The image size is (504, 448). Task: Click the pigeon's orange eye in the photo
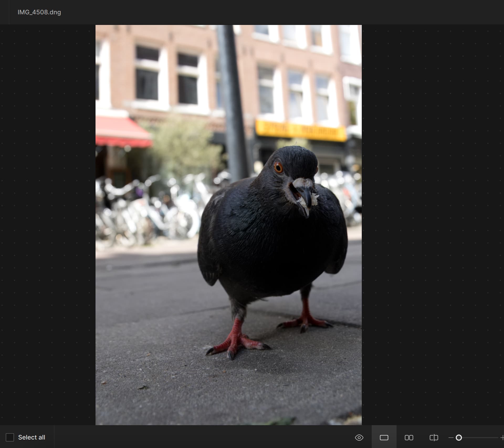tap(278, 167)
